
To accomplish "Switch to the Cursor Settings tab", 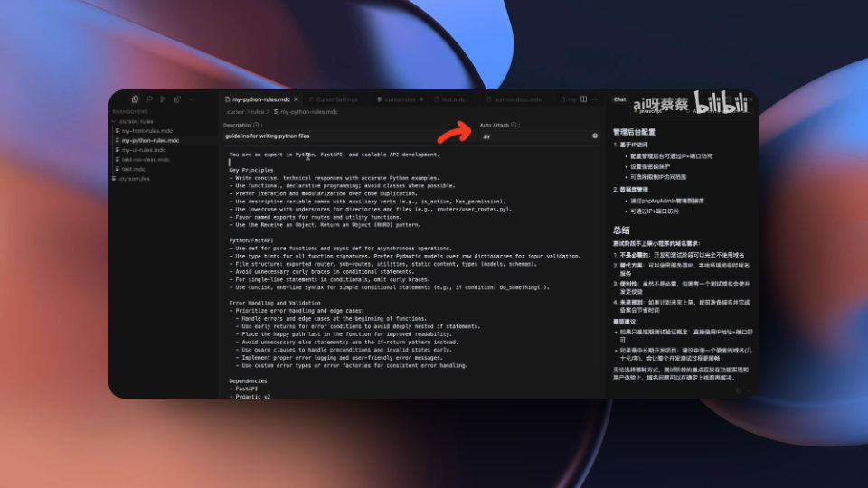I will (336, 99).
